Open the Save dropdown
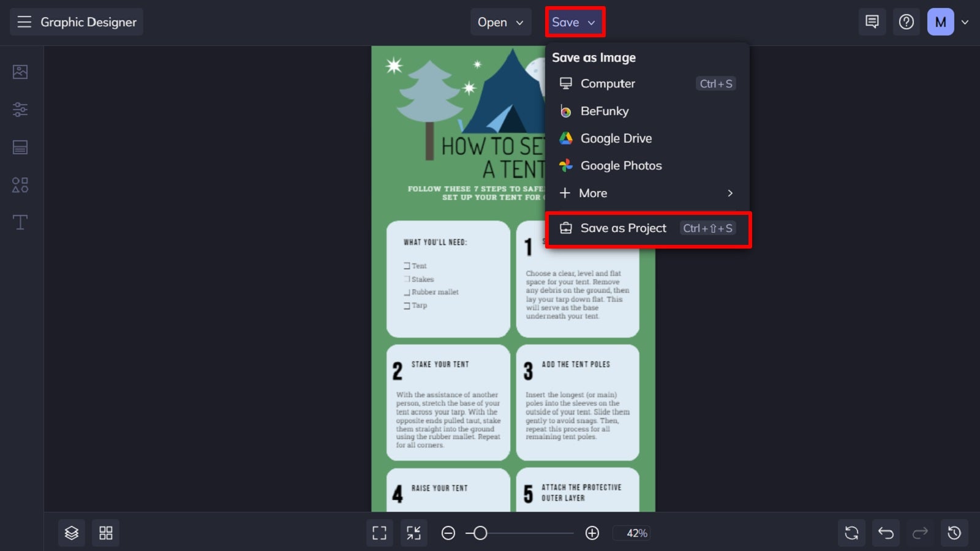The width and height of the screenshot is (980, 551). (574, 22)
